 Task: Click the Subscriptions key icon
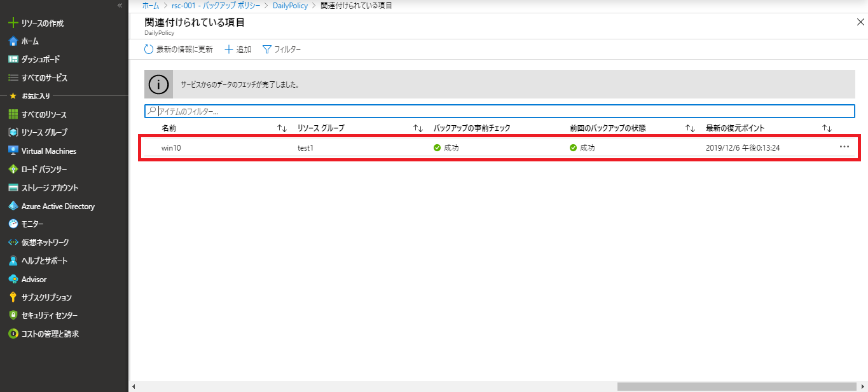[13, 297]
